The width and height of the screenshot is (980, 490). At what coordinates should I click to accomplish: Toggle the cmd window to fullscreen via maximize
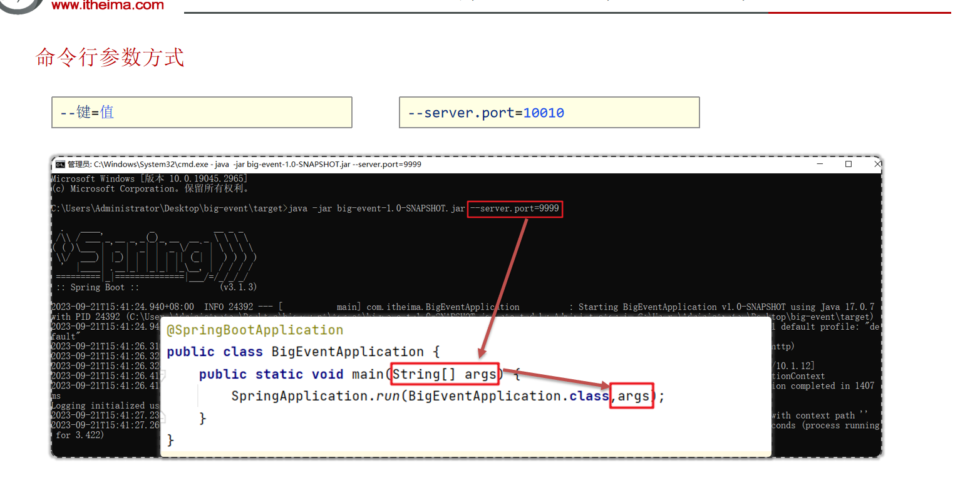pyautogui.click(x=848, y=164)
